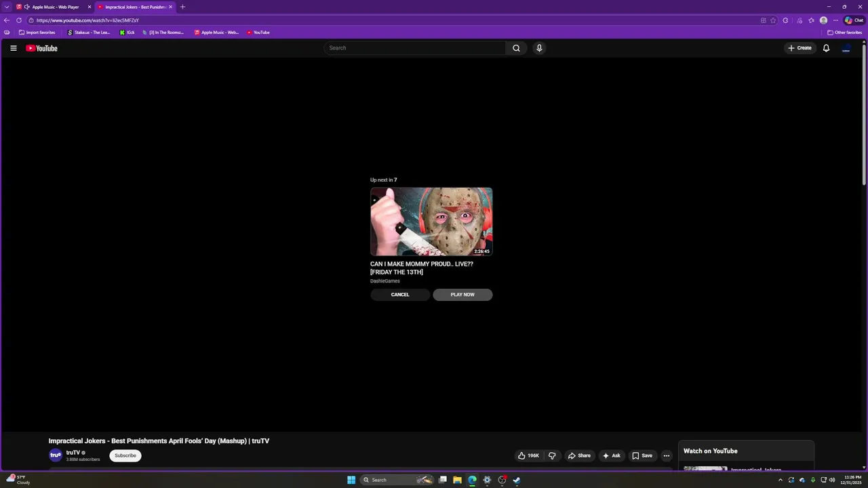Click the YouTube search input field
868x488 pixels.
[x=414, y=48]
